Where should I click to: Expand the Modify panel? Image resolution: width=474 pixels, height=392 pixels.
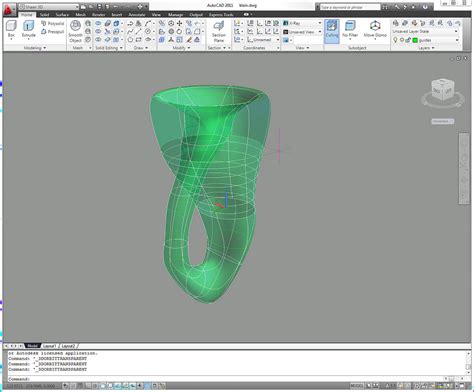181,48
